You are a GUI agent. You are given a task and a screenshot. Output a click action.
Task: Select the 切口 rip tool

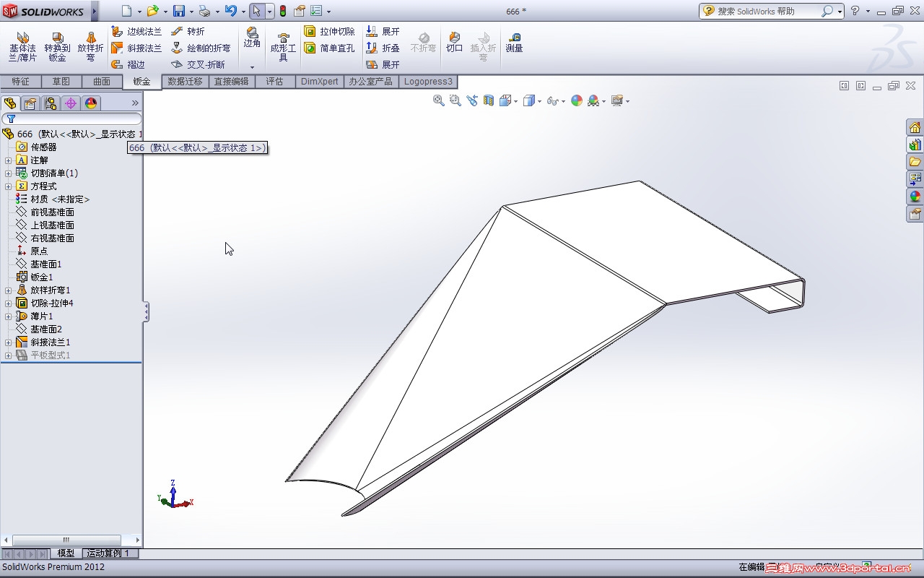click(454, 42)
